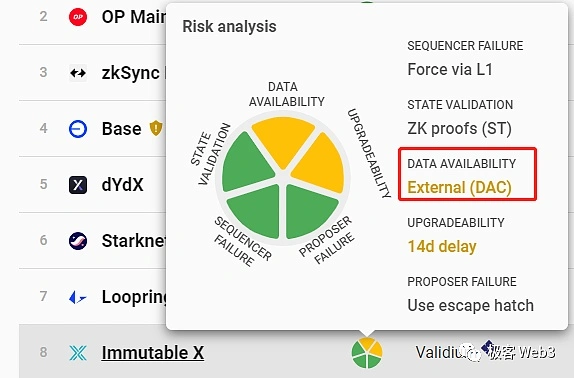Click the OP Mainnet red logo icon

pos(78,17)
